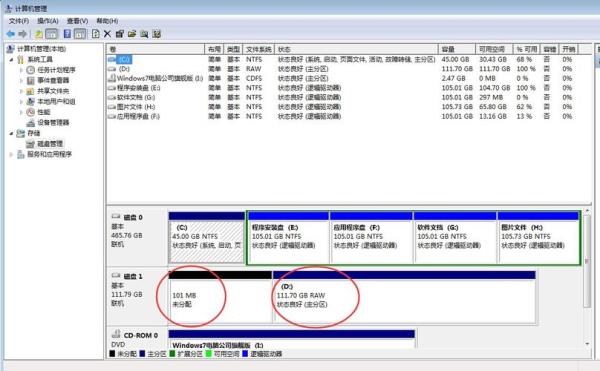Expand the 事件查看器 node
600x371 pixels.
click(21, 81)
